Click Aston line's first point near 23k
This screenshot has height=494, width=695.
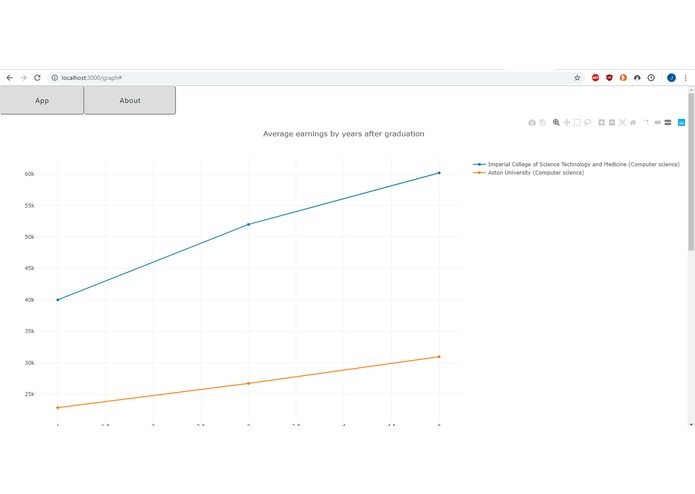58,408
